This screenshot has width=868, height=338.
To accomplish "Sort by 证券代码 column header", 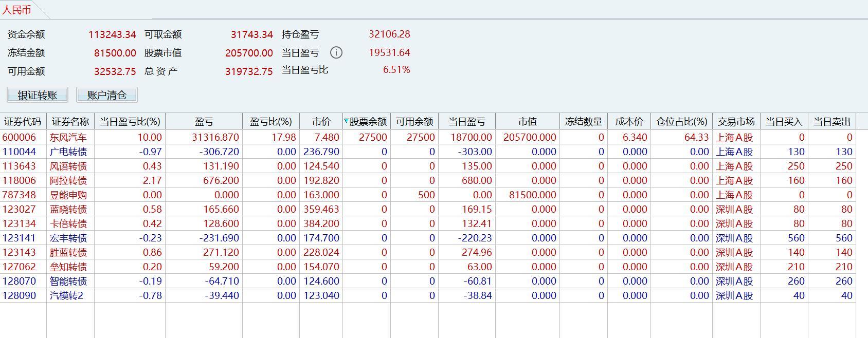I will [23, 122].
